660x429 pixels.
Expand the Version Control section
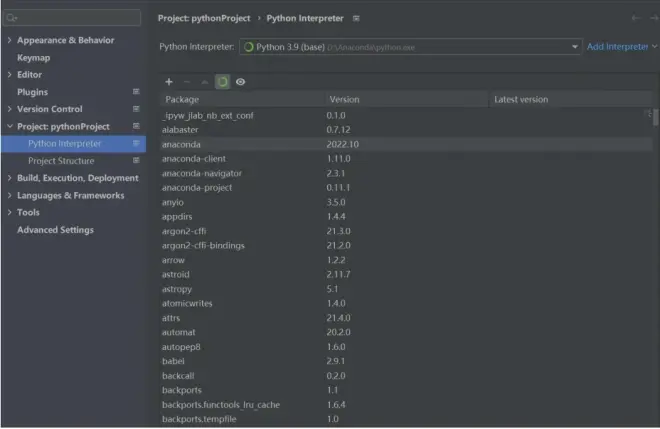tap(9, 109)
